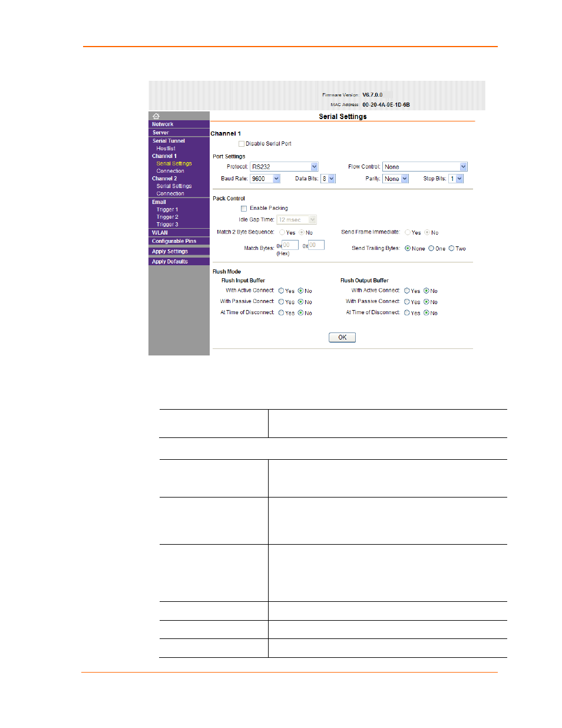Open Channel 1 Connection link
The image size is (562, 728).
click(170, 171)
